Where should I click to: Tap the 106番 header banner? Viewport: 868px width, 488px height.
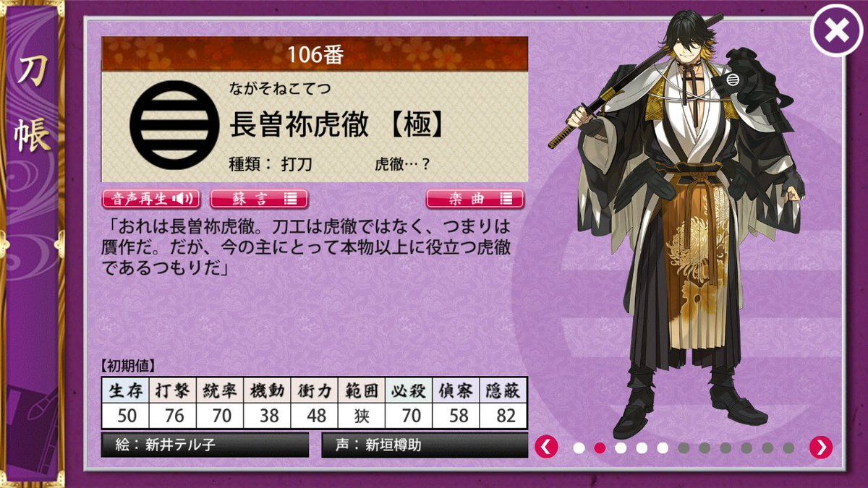pyautogui.click(x=315, y=54)
